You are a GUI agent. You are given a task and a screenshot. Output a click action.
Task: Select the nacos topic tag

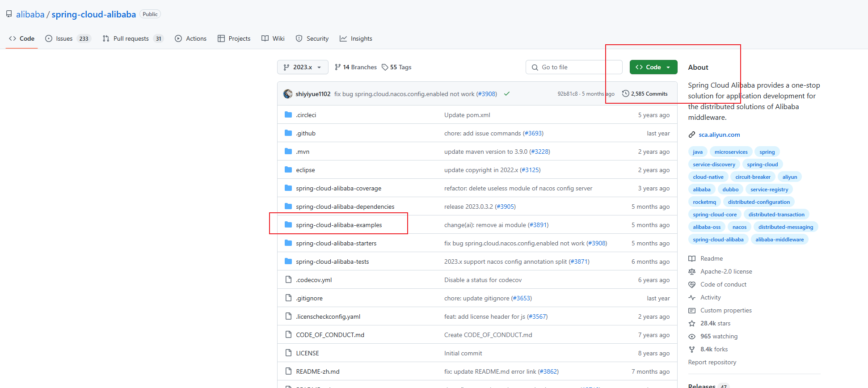[739, 227]
